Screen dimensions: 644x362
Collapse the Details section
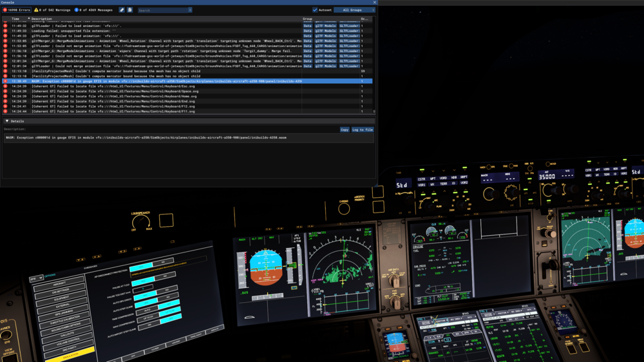click(7, 121)
